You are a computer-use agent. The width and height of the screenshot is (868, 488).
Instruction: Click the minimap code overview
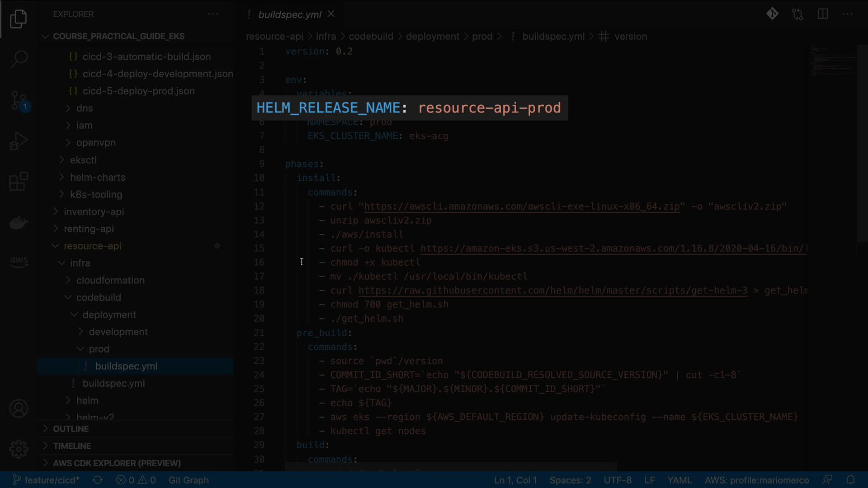pyautogui.click(x=833, y=61)
